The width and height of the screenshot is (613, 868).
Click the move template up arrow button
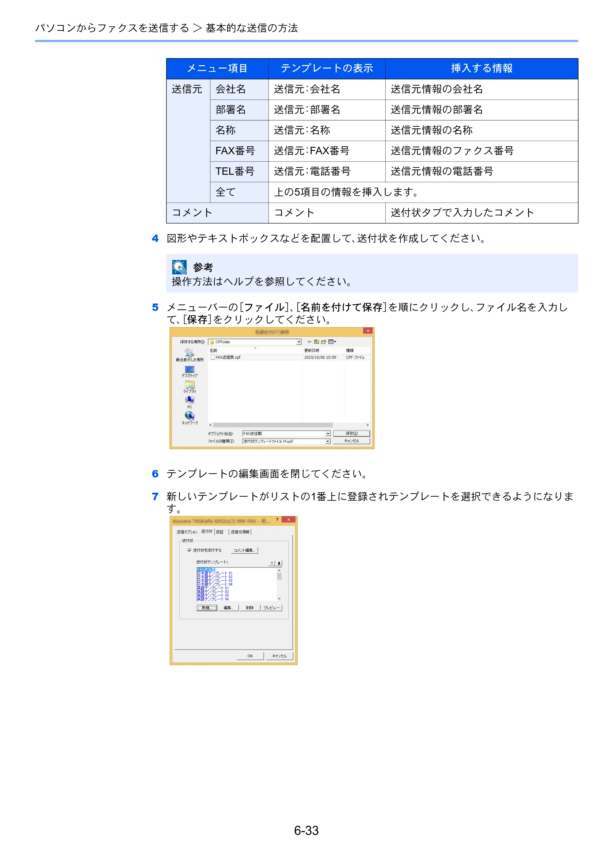coord(272,563)
